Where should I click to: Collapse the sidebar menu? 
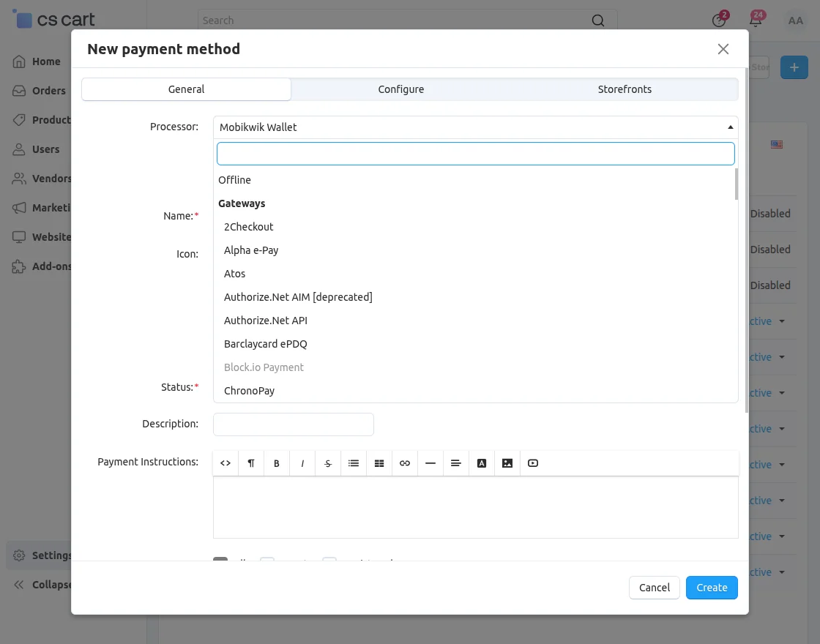(41, 585)
